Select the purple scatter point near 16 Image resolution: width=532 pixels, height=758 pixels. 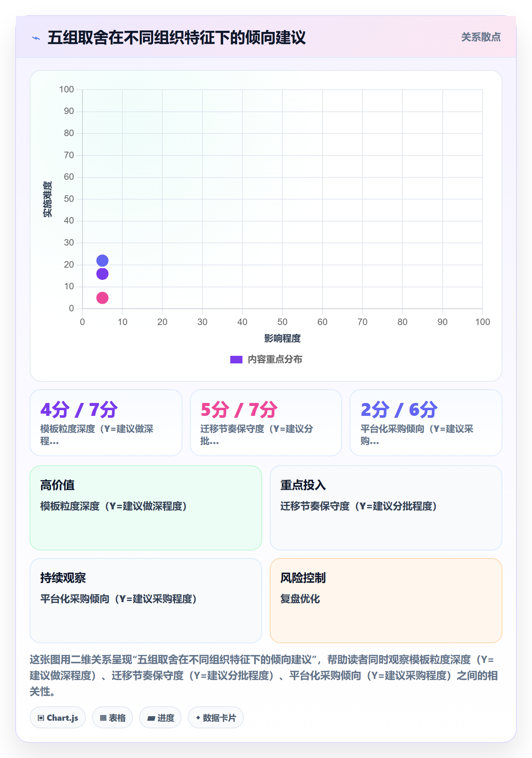tap(102, 274)
